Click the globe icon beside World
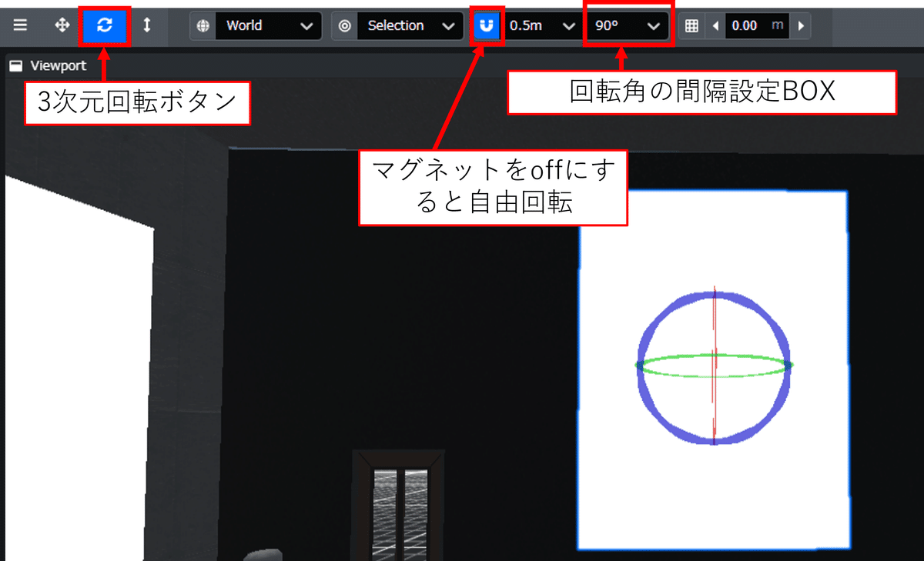924x561 pixels. [x=203, y=25]
